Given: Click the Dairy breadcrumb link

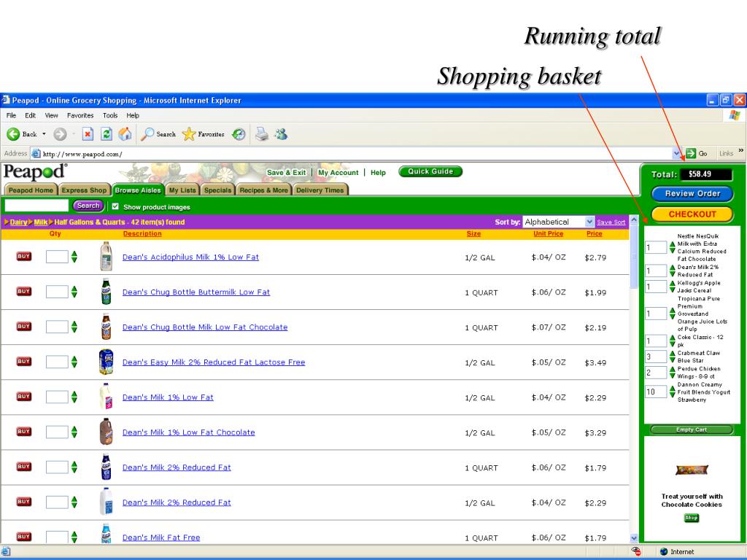Looking at the screenshot, I should (x=18, y=222).
